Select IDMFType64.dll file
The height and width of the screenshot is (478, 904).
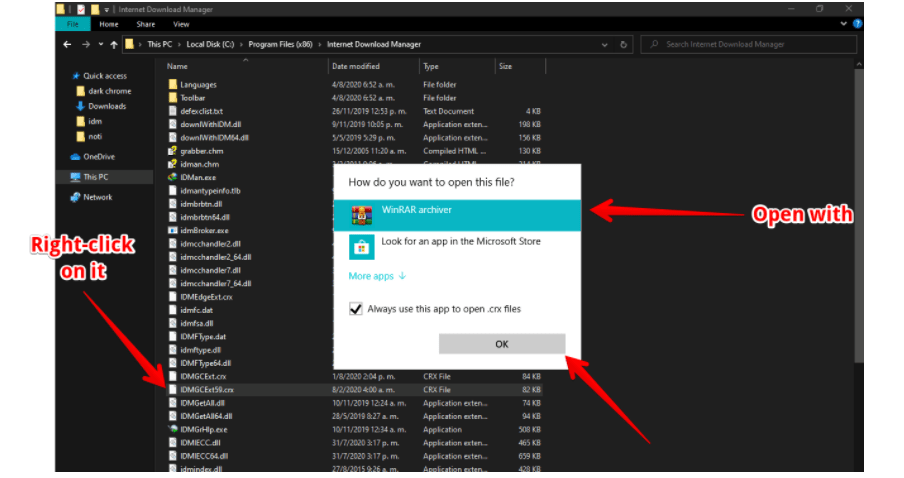(x=206, y=363)
